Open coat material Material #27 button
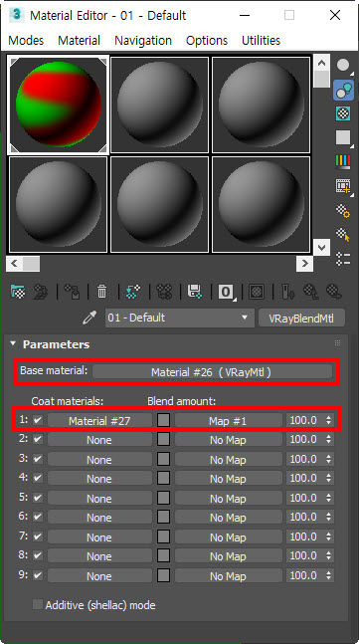This screenshot has width=359, height=644. (99, 420)
